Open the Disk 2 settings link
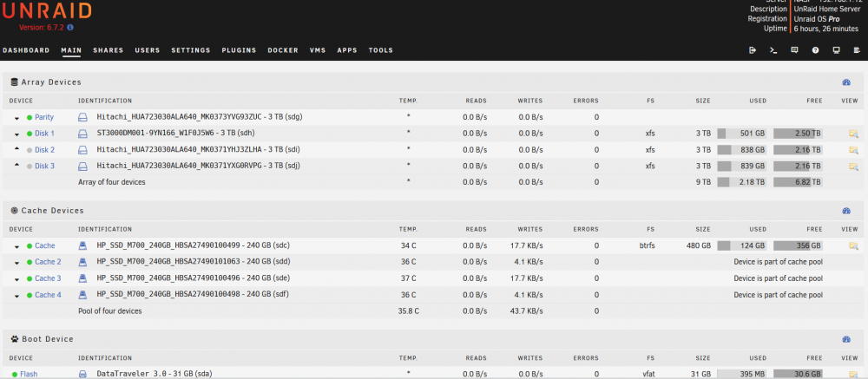 click(x=45, y=150)
